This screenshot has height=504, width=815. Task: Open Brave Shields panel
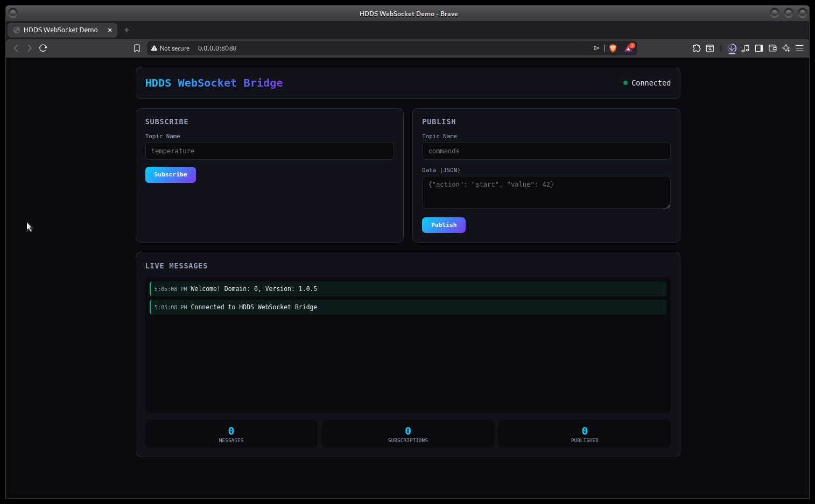pos(613,48)
